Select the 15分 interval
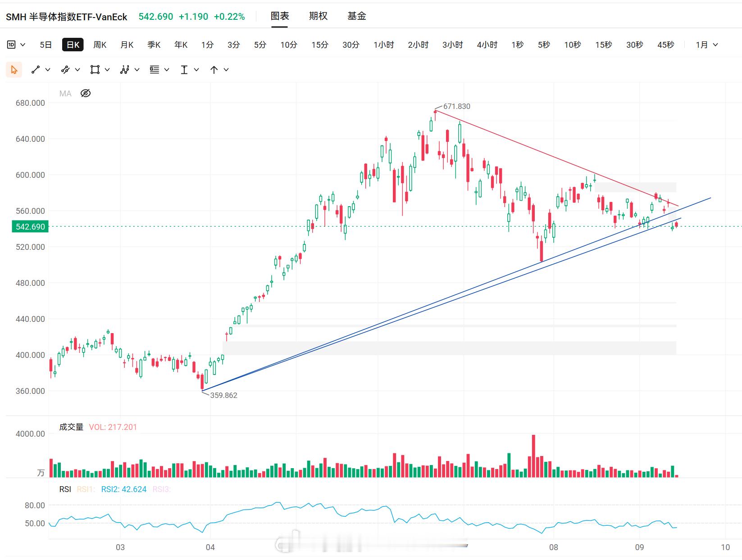Image resolution: width=742 pixels, height=560 pixels. 320,45
